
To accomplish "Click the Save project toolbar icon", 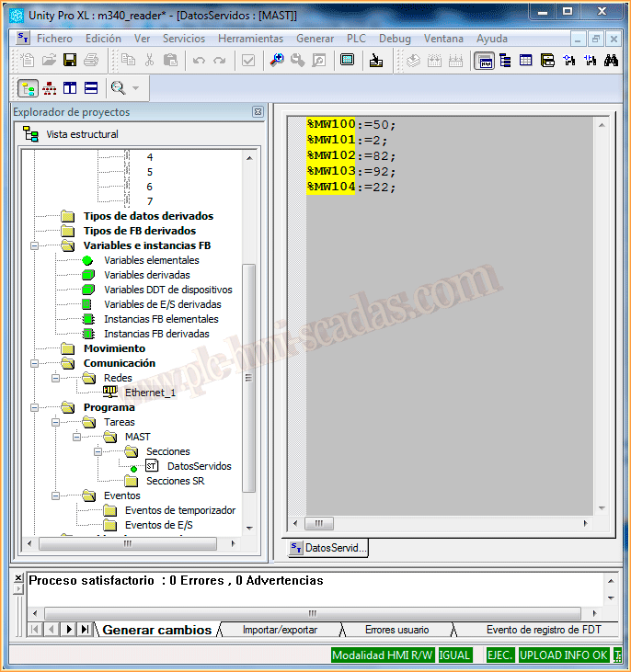I will coord(70,61).
